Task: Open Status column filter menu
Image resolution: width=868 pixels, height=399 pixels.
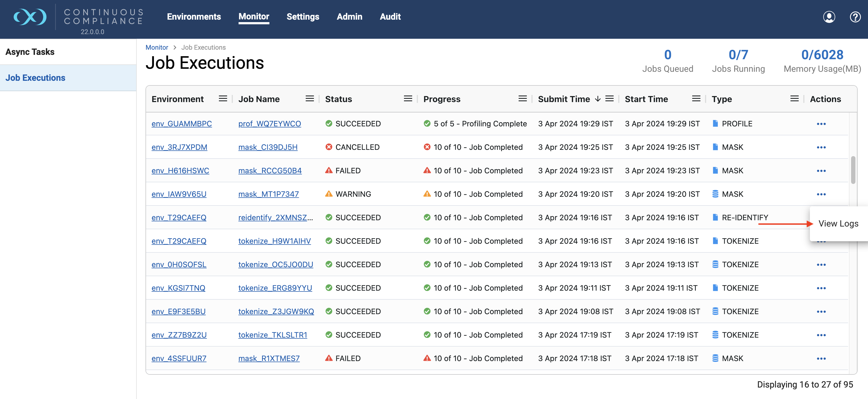Action: point(408,99)
